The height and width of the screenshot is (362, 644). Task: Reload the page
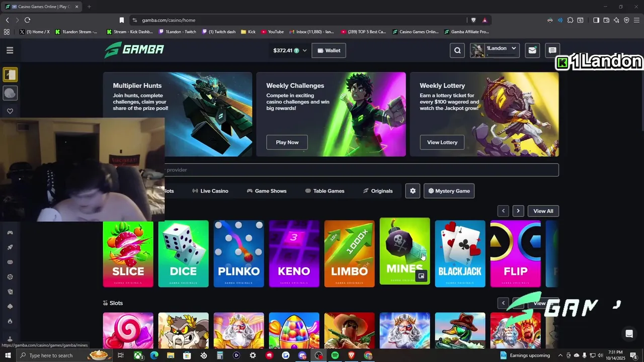click(x=27, y=20)
